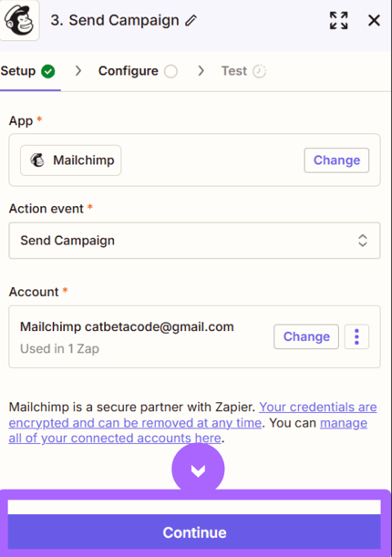Image resolution: width=392 pixels, height=557 pixels.
Task: Click the up-down arrows of Action event
Action: point(363,241)
